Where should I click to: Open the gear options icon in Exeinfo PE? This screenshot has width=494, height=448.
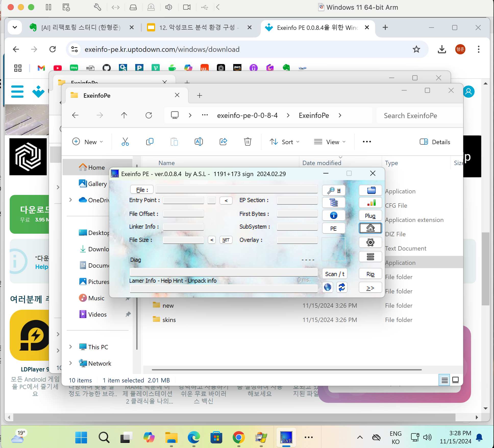(370, 242)
